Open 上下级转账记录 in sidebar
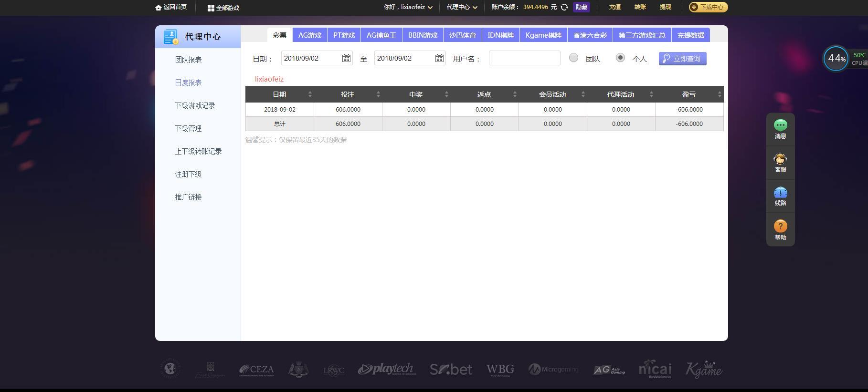 click(x=198, y=151)
